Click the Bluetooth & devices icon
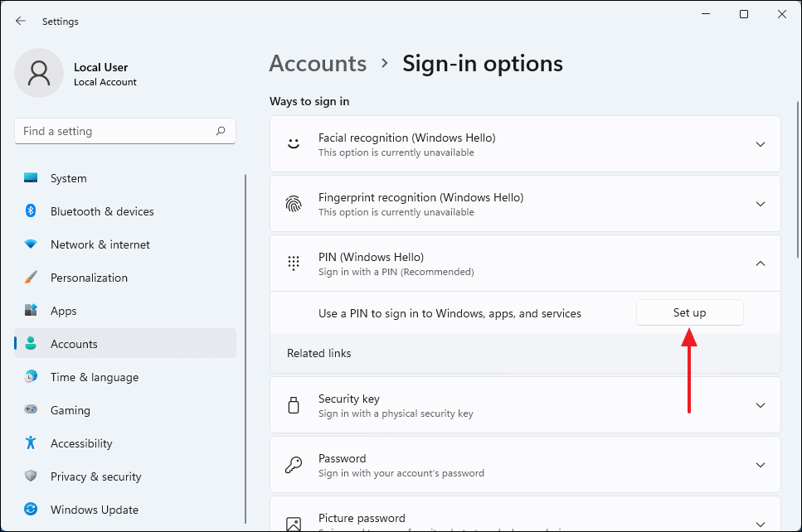Image resolution: width=802 pixels, height=532 pixels. (x=31, y=211)
